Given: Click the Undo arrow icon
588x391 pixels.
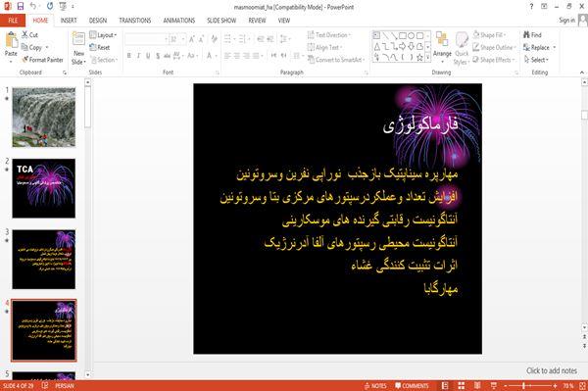Looking at the screenshot, I should click(x=33, y=6).
